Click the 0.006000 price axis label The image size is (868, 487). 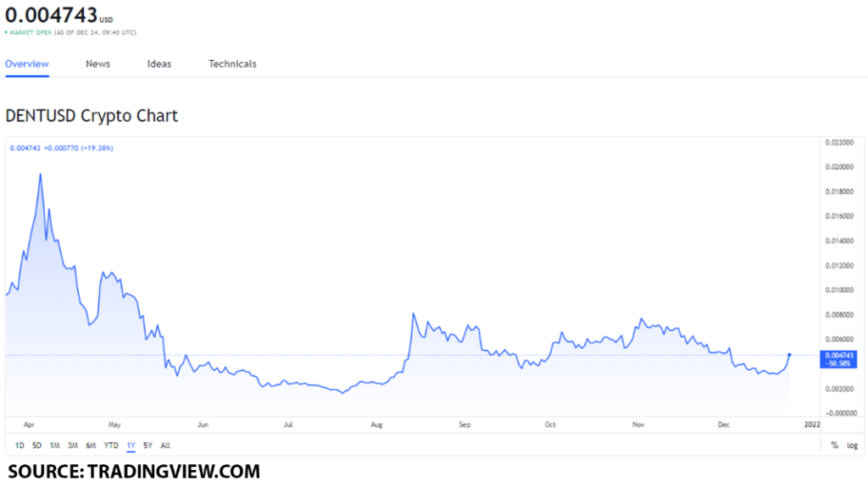839,340
